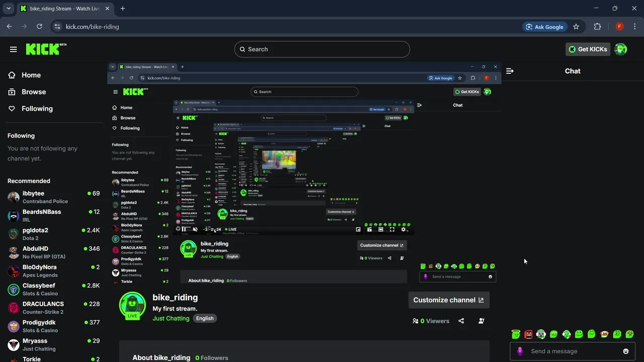This screenshot has height=362, width=644.
Task: Insert the red angry emote
Action: (528, 334)
